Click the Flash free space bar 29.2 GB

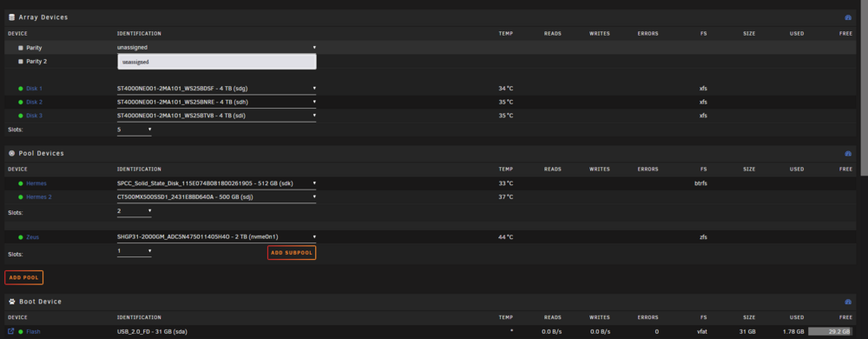click(831, 332)
